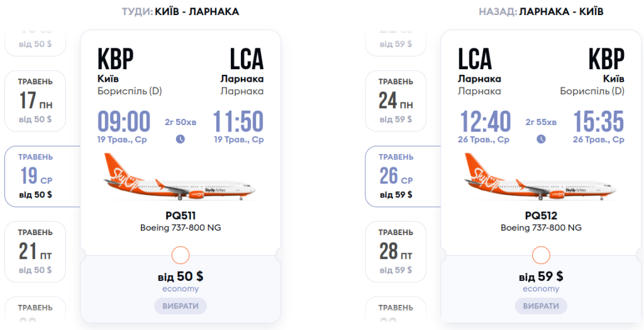This screenshot has height=330, width=644.
Task: Click the 09:00 departure time
Action: click(124, 121)
